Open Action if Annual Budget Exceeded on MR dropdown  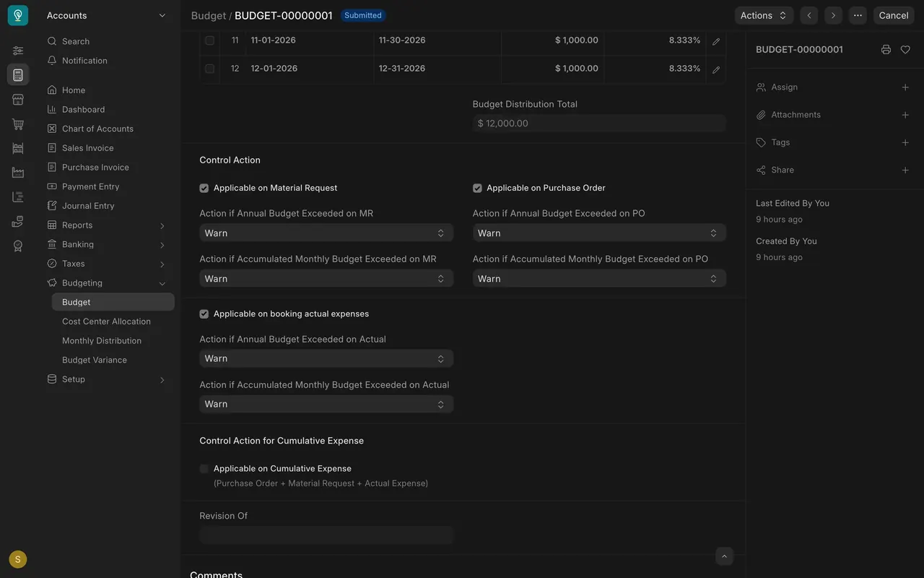coord(326,233)
